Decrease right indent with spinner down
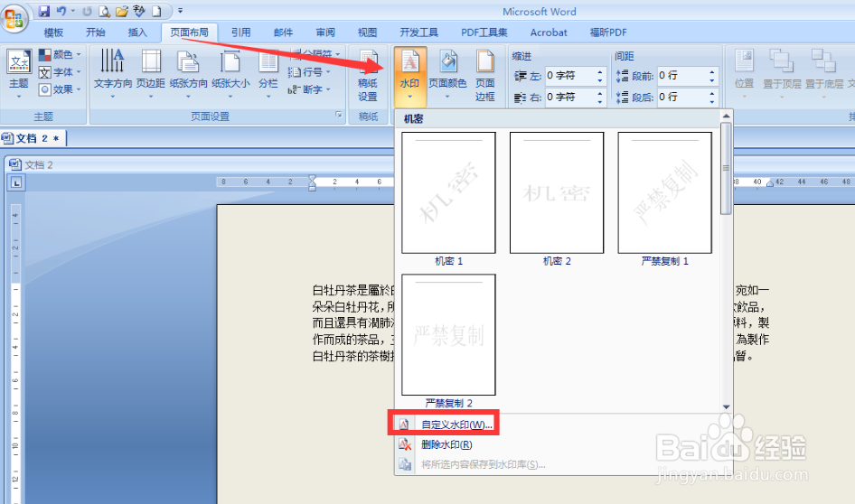The height and width of the screenshot is (504, 855). point(600,101)
